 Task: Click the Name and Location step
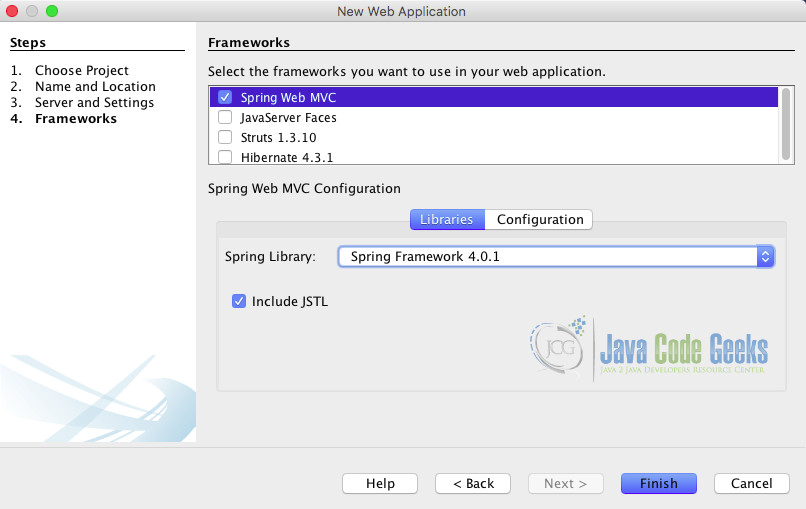[x=95, y=86]
